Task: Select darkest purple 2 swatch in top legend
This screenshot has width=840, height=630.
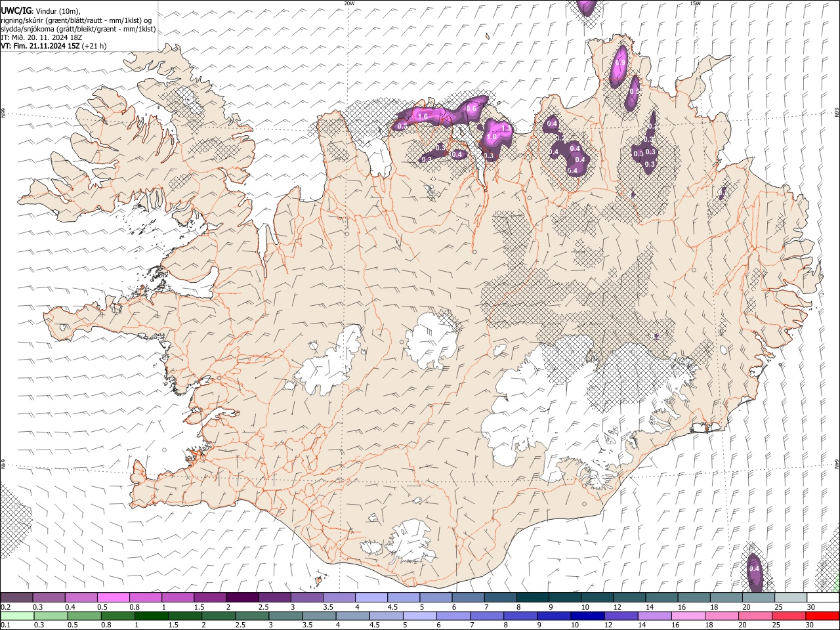Action: point(242,597)
